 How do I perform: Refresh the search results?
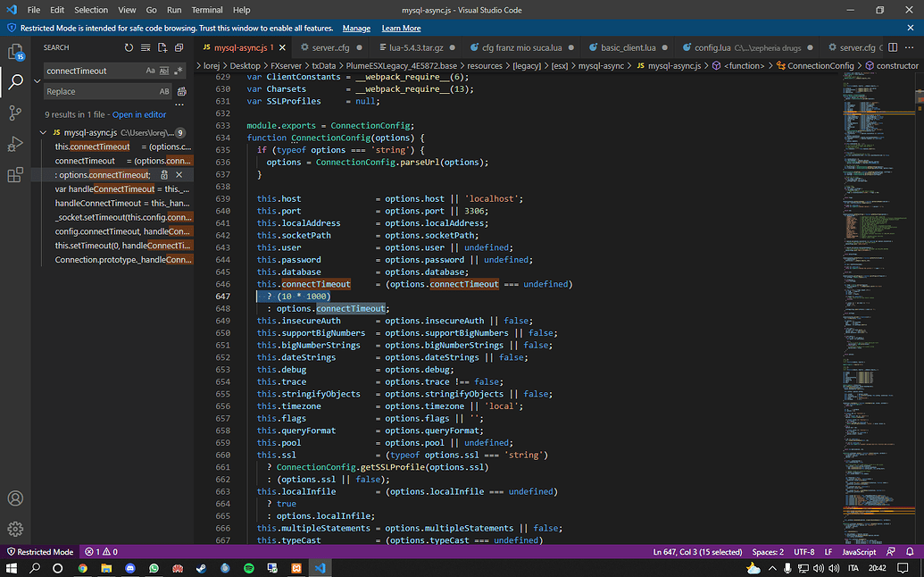coord(129,48)
